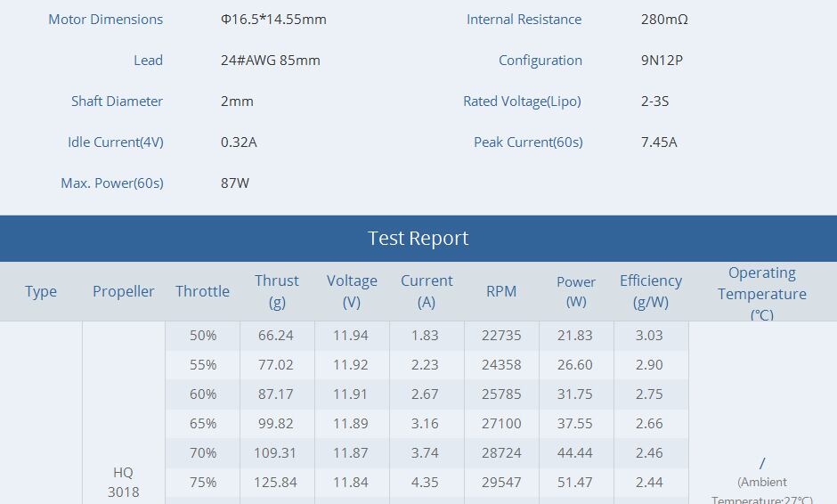Select the Propeller column header
The height and width of the screenshot is (504, 837).
(124, 291)
